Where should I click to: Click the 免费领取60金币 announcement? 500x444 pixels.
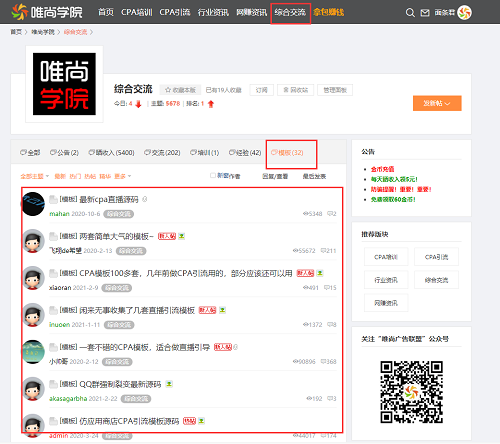[x=393, y=199]
